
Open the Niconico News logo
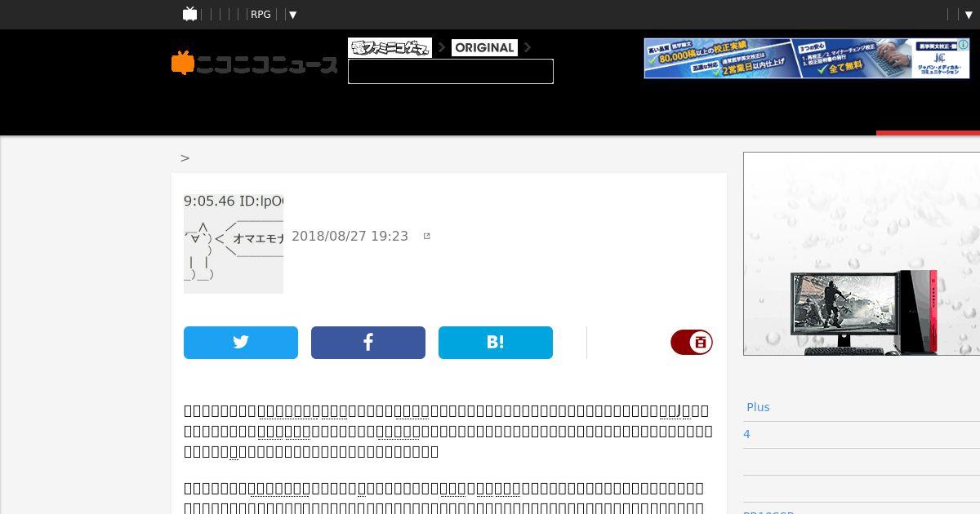point(254,64)
